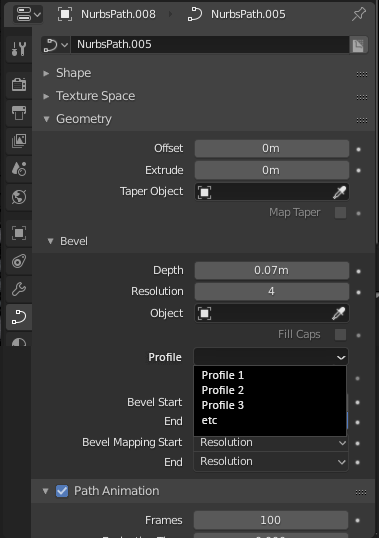
Task: Click the Taper Object selector field
Action: coord(263,192)
